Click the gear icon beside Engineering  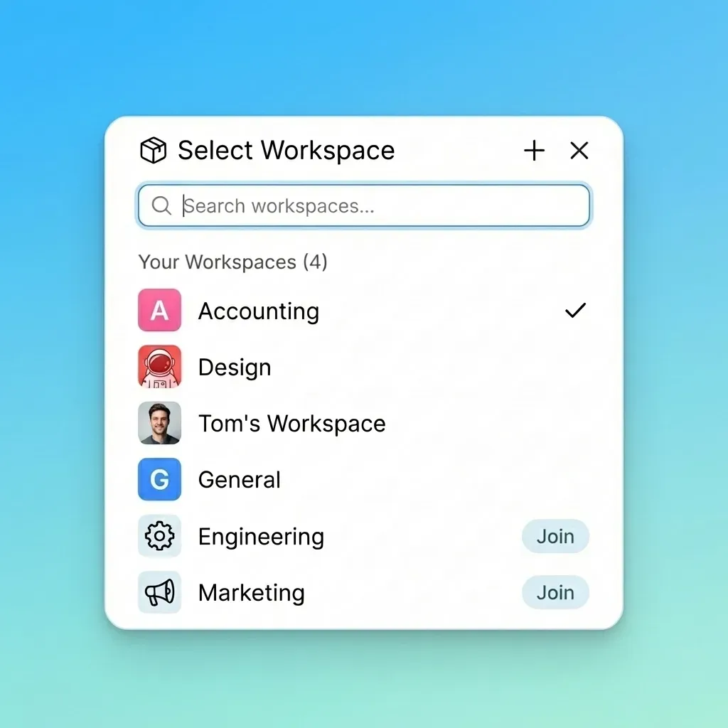[x=159, y=536]
